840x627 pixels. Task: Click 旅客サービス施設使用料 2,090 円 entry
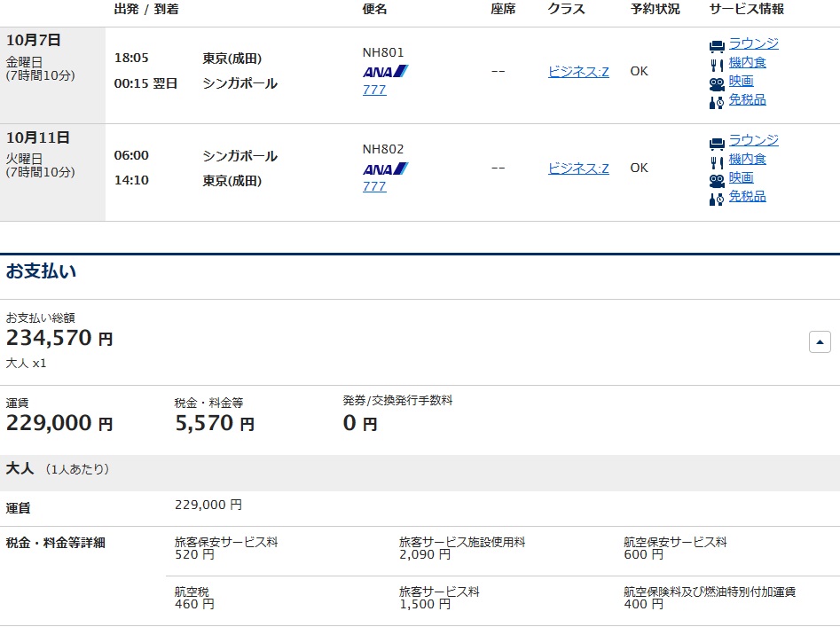click(462, 548)
